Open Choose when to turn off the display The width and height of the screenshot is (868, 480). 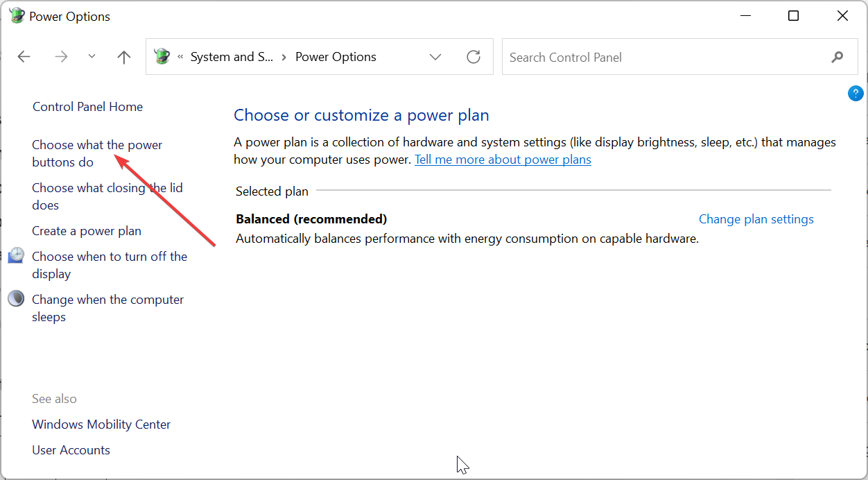[x=110, y=265]
